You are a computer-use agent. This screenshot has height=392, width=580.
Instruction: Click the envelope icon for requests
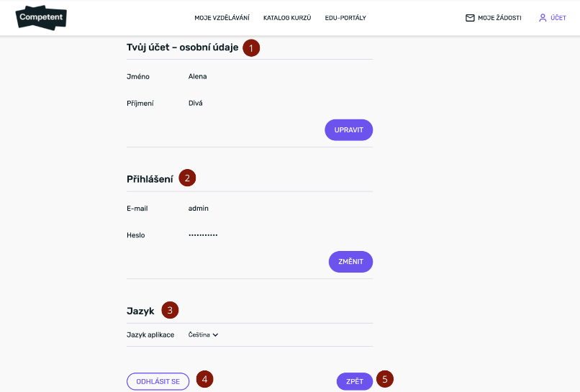[470, 18]
